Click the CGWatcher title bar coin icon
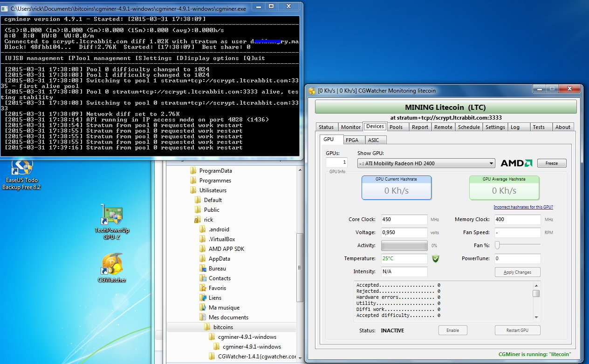The width and height of the screenshot is (589, 364). [x=312, y=91]
